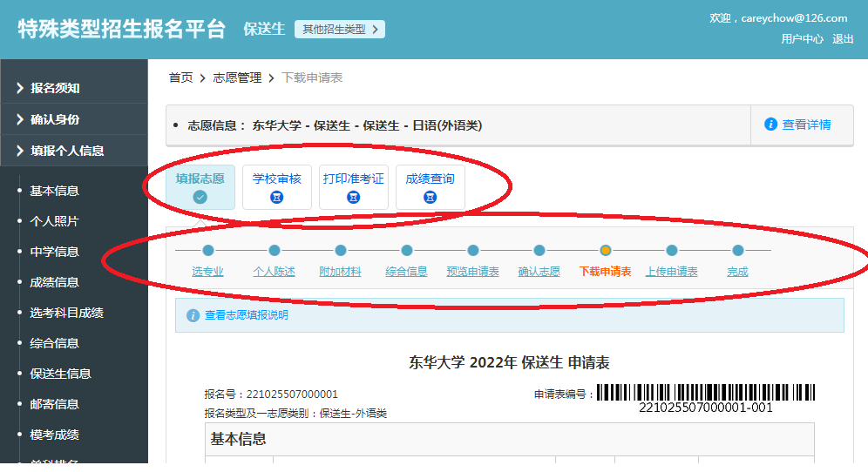Viewport: 868px width, 472px height.
Task: Open 用户中心 in the header
Action: click(802, 39)
